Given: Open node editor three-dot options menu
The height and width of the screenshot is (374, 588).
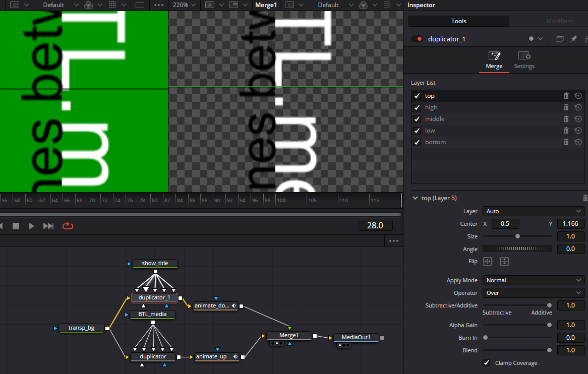Looking at the screenshot, I should coord(394,241).
